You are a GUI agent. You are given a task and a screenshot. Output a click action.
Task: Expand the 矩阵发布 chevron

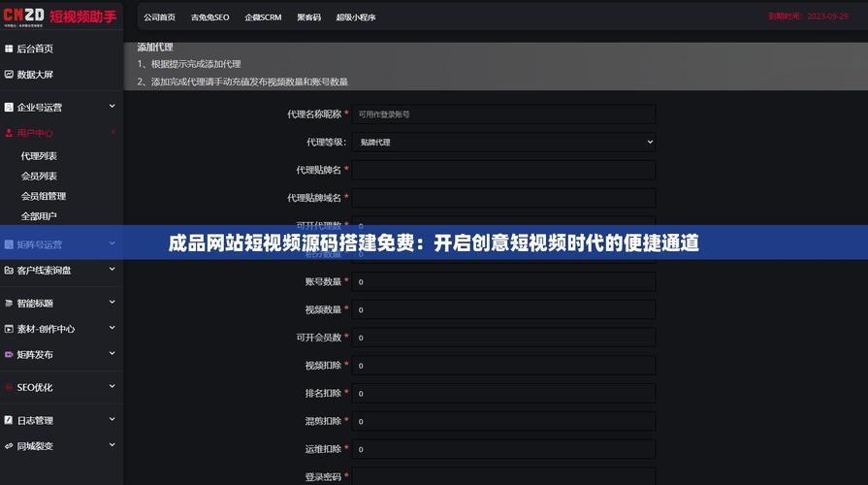point(113,353)
